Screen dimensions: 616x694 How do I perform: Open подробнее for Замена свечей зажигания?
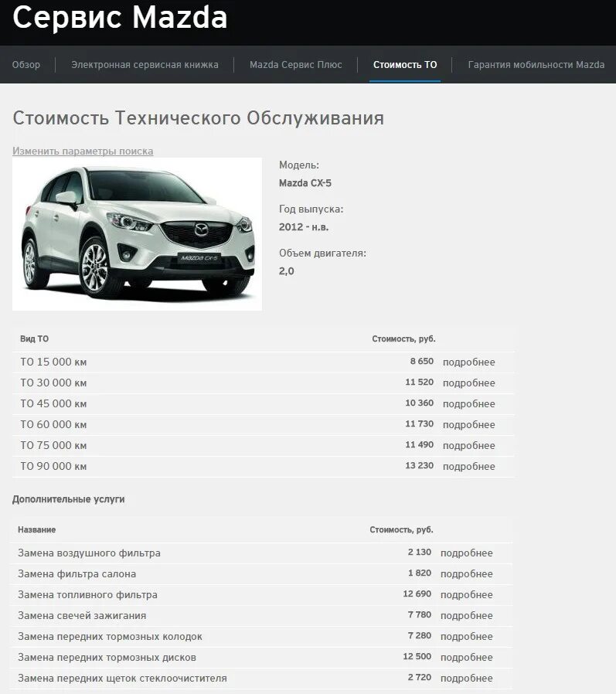pos(466,615)
